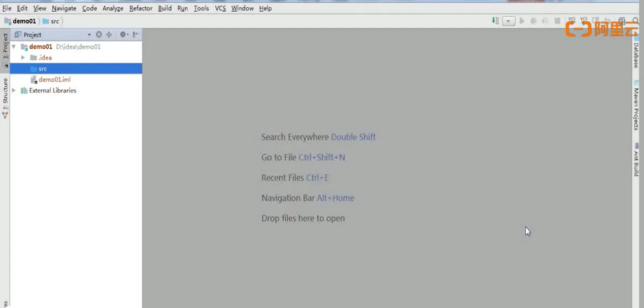Click the 'Go to File Ctrl+Shift+N' hint text
The height and width of the screenshot is (308, 644).
click(x=303, y=157)
